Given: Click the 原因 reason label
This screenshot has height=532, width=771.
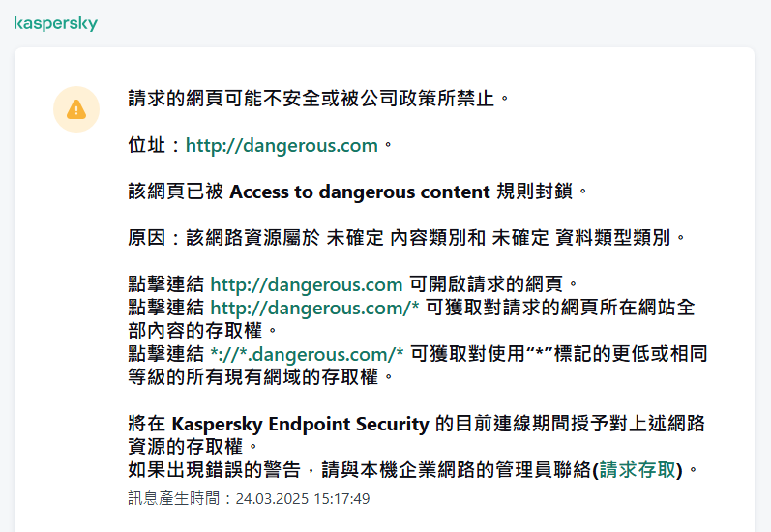Looking at the screenshot, I should 150,238.
